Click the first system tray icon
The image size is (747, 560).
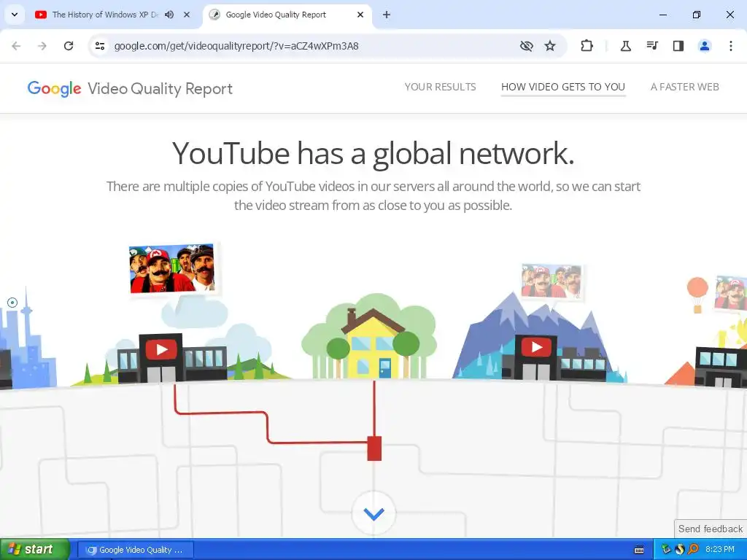point(666,550)
